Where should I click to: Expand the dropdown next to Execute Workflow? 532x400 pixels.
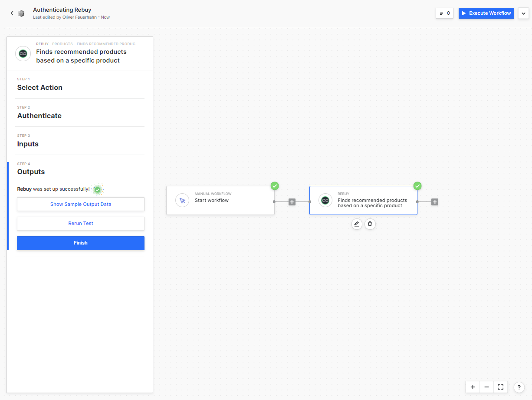click(x=523, y=13)
